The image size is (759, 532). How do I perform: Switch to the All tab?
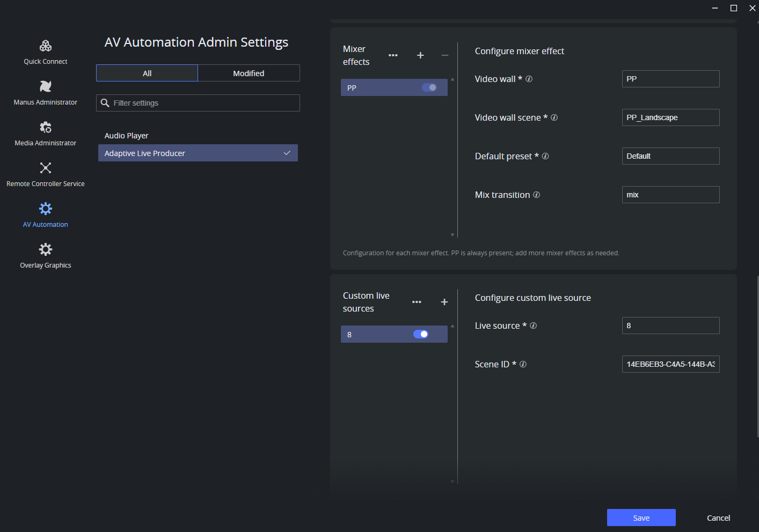pyautogui.click(x=147, y=73)
